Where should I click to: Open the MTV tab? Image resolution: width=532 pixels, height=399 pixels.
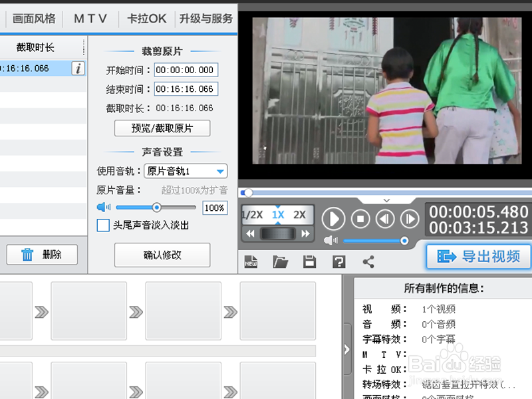tap(90, 19)
